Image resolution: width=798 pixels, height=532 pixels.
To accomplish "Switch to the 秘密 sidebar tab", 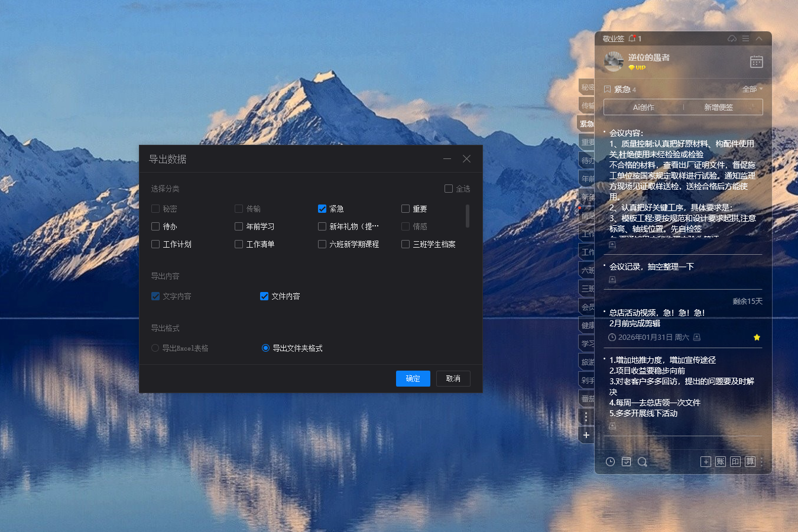I will coord(586,86).
